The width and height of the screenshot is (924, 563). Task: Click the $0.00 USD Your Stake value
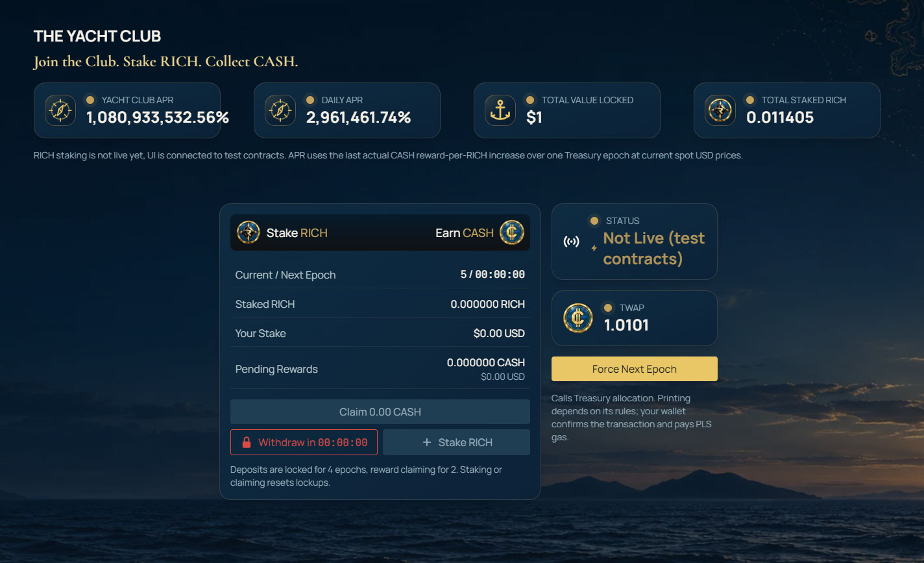499,333
